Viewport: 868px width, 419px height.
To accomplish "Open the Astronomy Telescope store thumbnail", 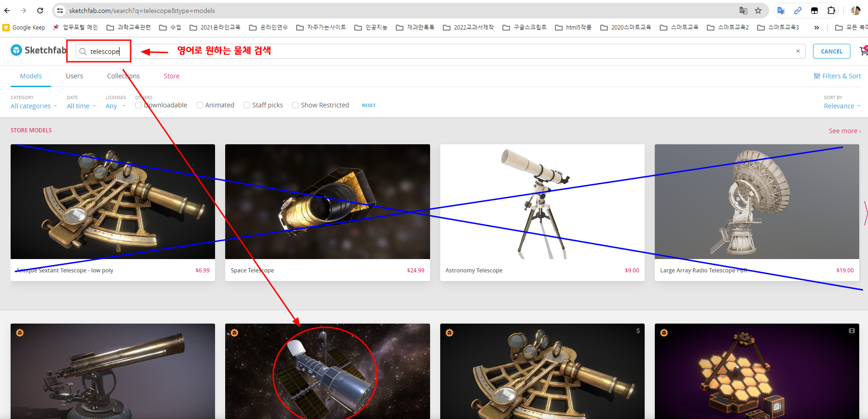I will [542, 201].
